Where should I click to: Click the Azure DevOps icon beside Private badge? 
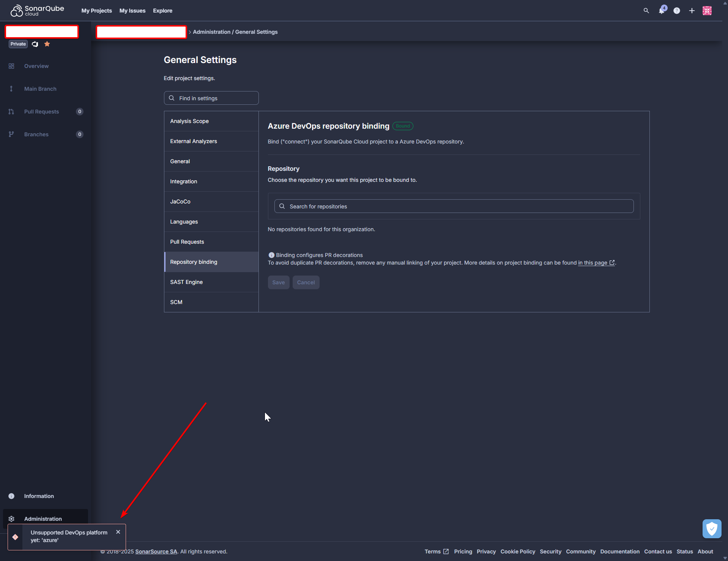(x=35, y=44)
